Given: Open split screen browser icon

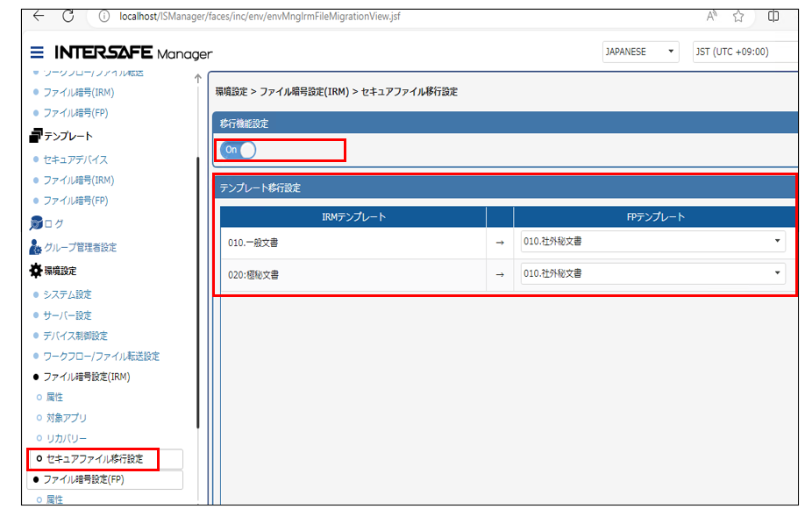Looking at the screenshot, I should tap(773, 16).
